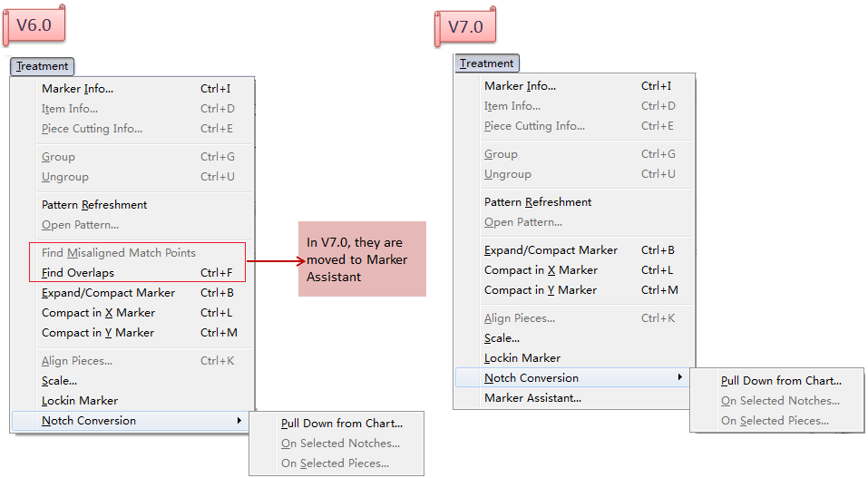The width and height of the screenshot is (868, 478).
Task: Select Marker Info in the V7.0 menu
Action: (x=520, y=86)
